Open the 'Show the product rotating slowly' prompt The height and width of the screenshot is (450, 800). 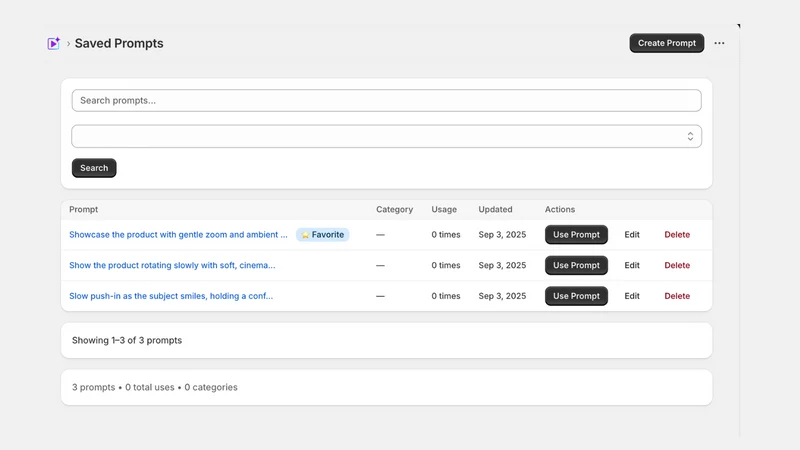click(172, 265)
